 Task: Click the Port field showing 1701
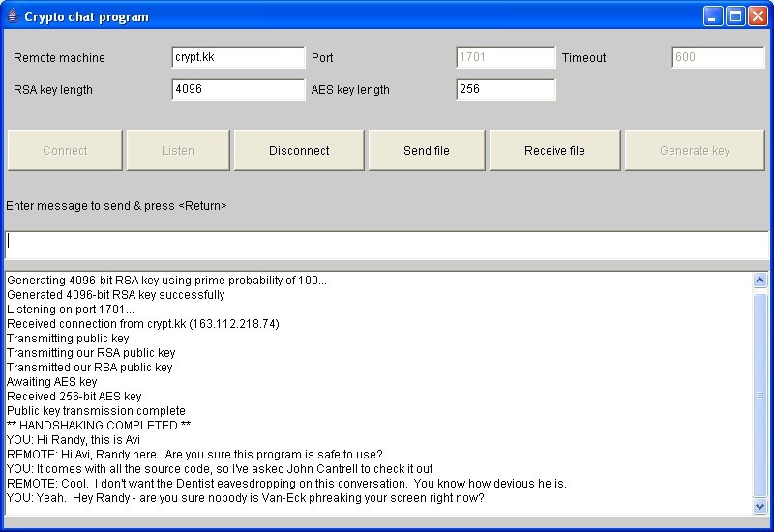point(505,58)
